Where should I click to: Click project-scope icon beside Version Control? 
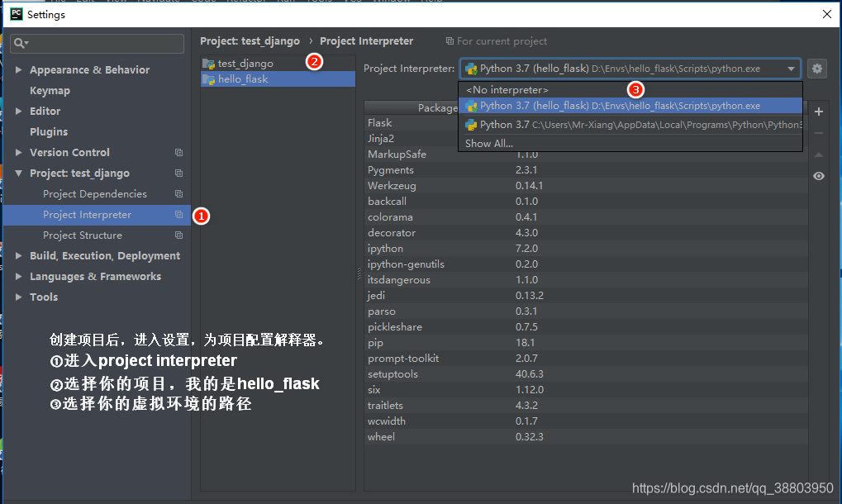tap(178, 152)
